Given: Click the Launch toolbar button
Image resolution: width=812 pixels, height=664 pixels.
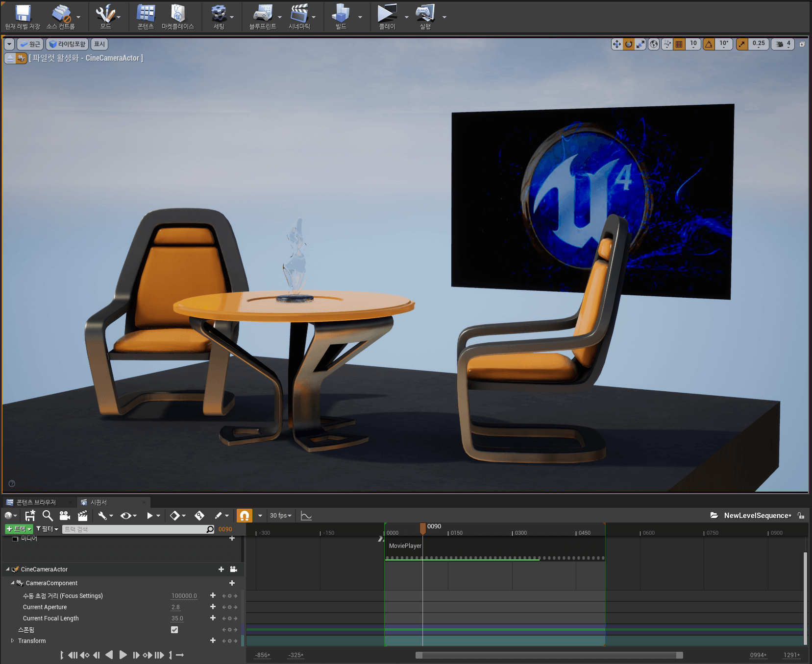Looking at the screenshot, I should tap(425, 17).
